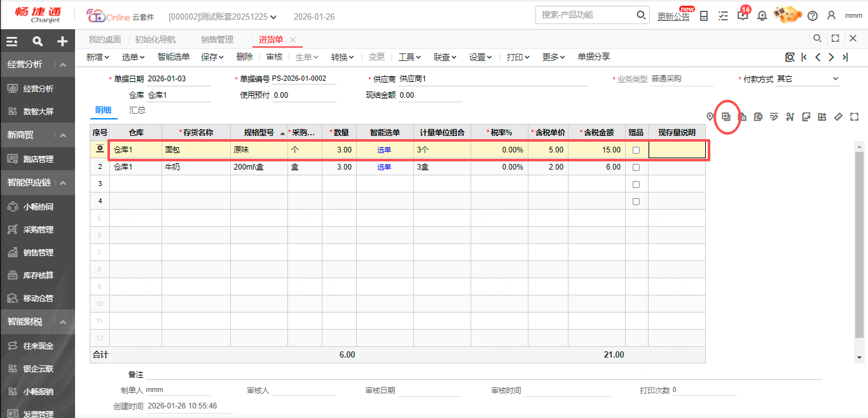Click the ruler icon above the detail grid

coord(838,117)
